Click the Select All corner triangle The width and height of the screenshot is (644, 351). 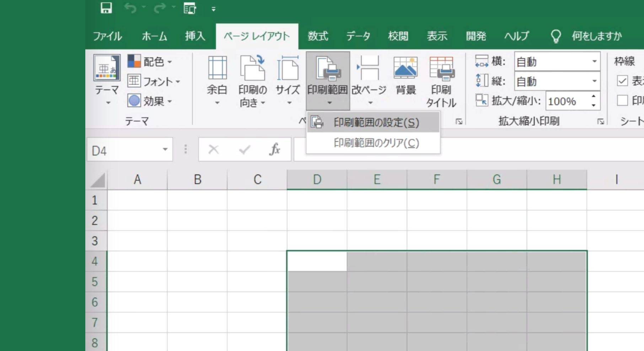pos(97,180)
